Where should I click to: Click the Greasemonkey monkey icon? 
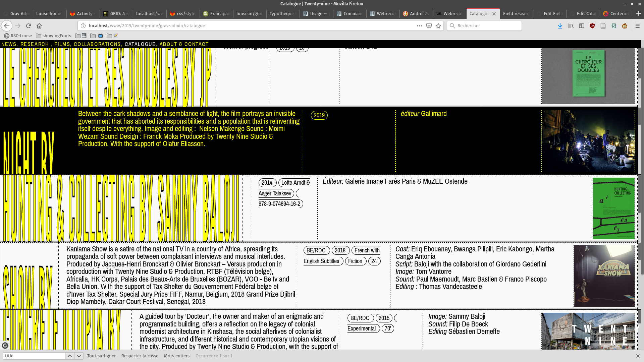(x=625, y=26)
